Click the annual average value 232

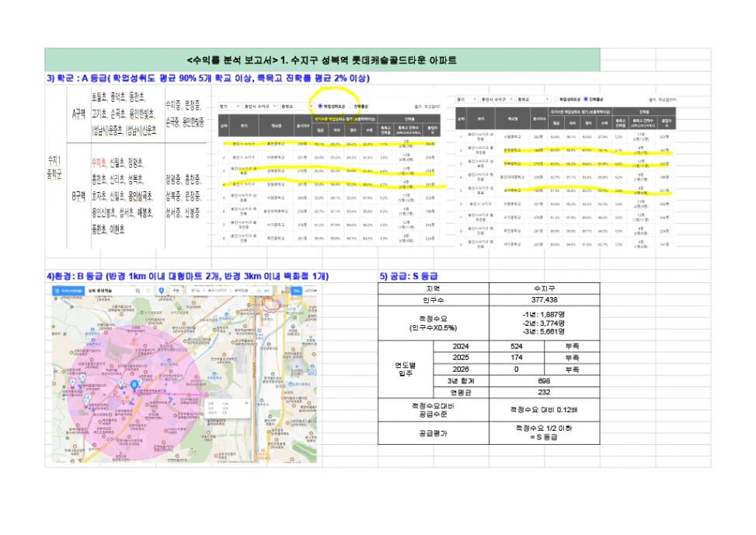point(545,393)
